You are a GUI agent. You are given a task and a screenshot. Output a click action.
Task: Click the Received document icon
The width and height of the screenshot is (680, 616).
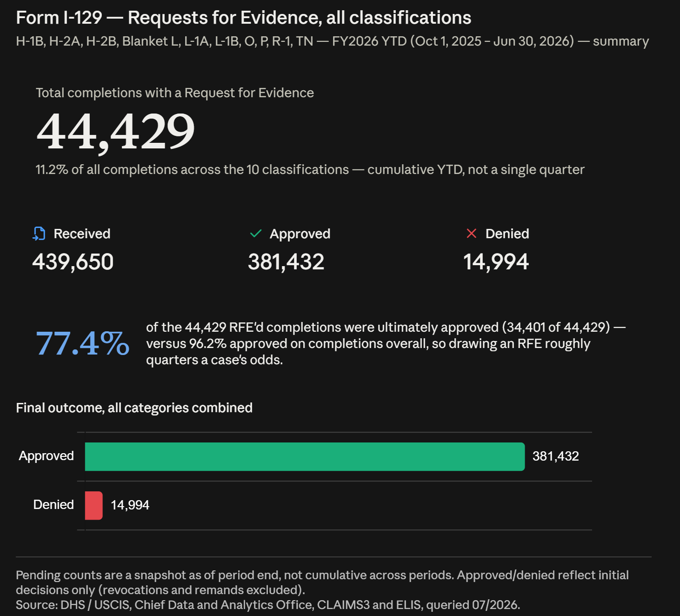(x=39, y=234)
